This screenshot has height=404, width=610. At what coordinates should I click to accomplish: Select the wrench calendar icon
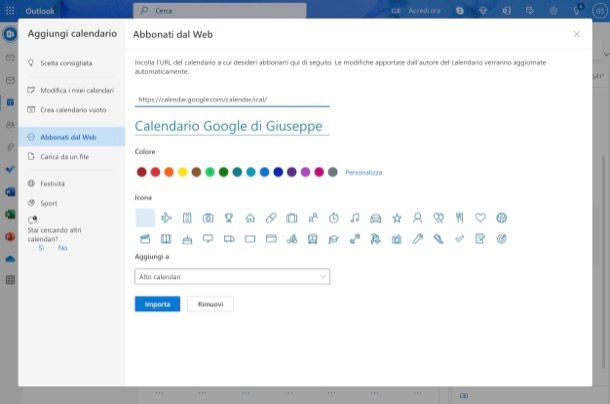[417, 239]
